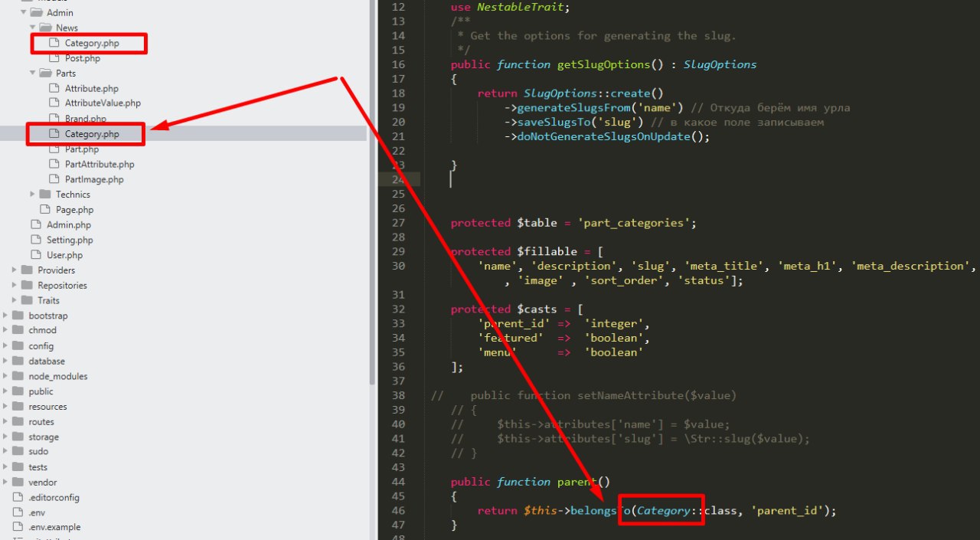Click the .editorconfig file icon
This screenshot has width=980, height=540.
18,497
